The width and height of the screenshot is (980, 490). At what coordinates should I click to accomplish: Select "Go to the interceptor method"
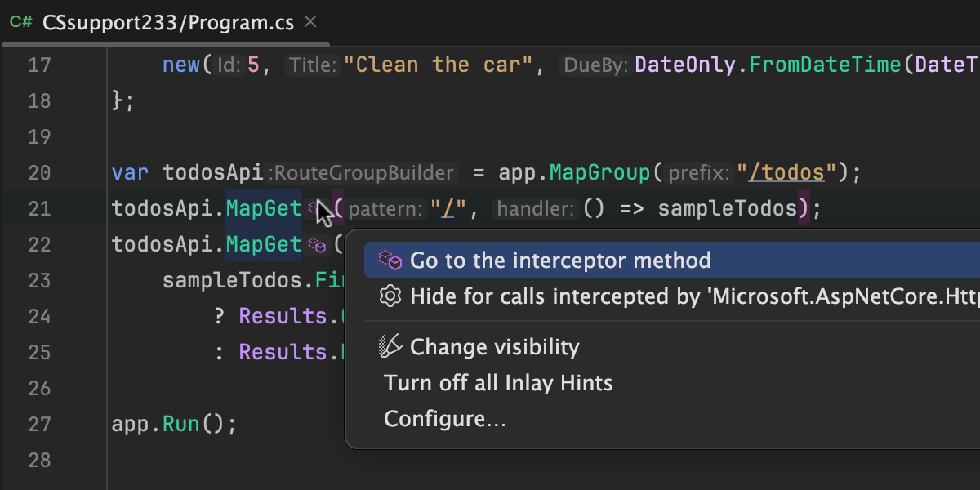[560, 261]
